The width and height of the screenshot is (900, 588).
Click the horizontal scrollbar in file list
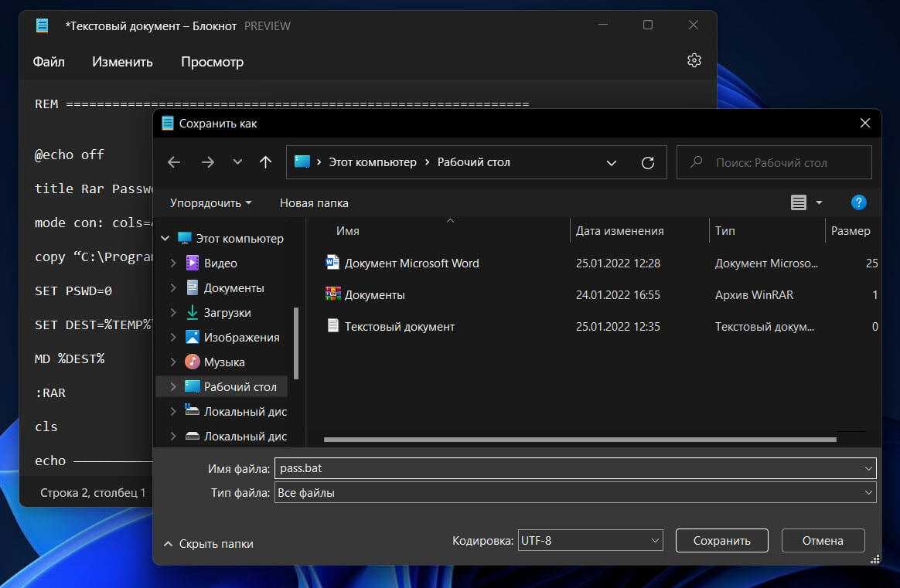point(580,440)
